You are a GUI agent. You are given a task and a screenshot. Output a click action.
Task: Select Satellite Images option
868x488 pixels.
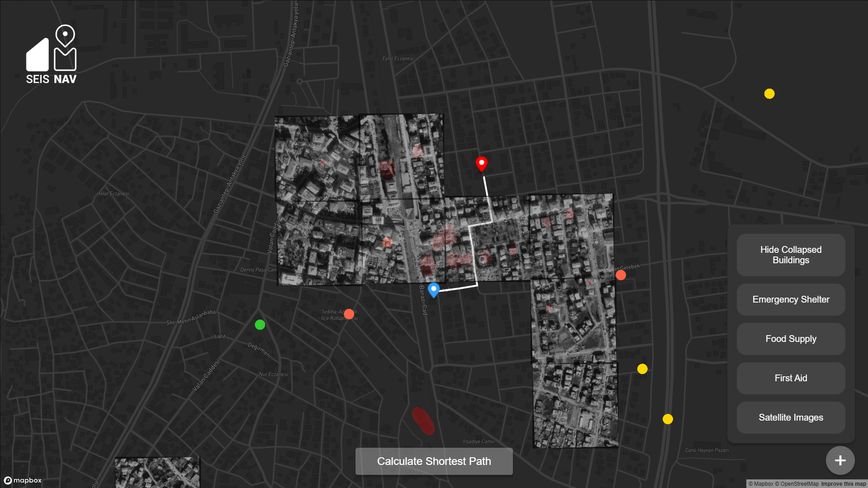tap(790, 417)
